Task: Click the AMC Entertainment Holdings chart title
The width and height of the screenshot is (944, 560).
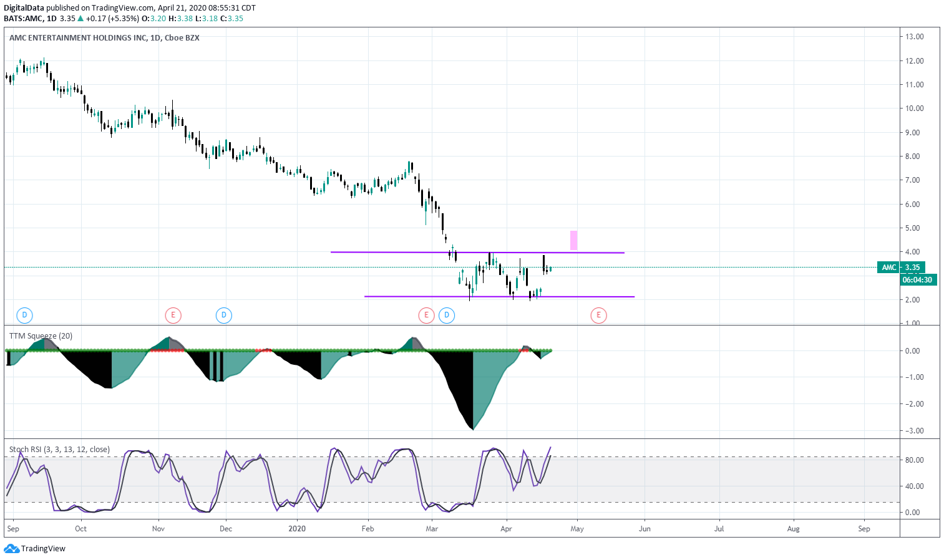Action: (x=104, y=37)
